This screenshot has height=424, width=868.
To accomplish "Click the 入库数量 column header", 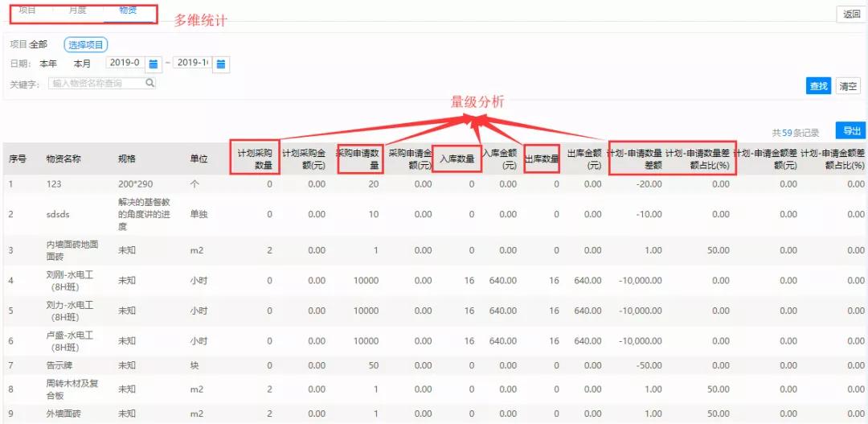I will [457, 159].
